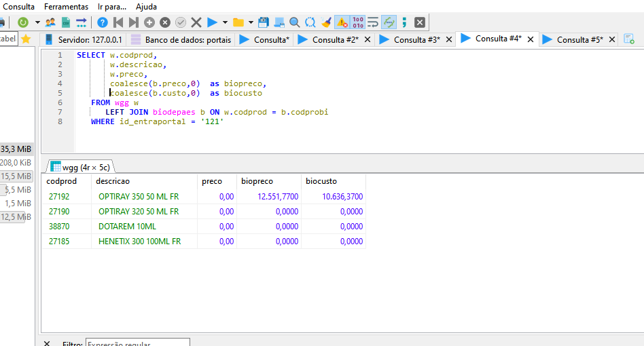Expand the dropdown arrow next to Execute
This screenshot has height=346, width=644.
tap(225, 22)
